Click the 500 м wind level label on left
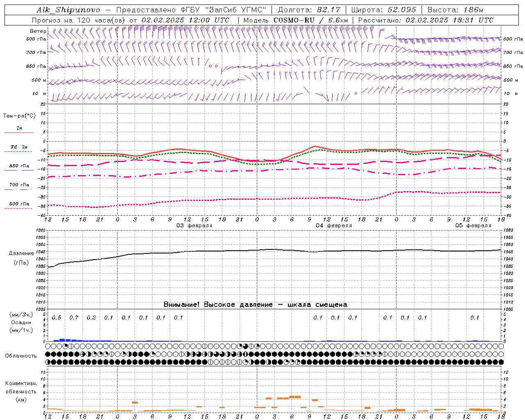525x420 pixels. (x=39, y=80)
